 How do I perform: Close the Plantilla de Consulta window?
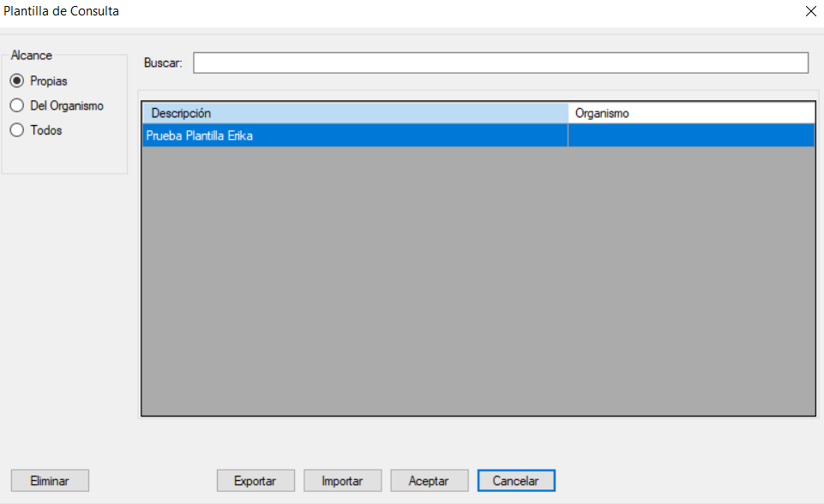810,12
